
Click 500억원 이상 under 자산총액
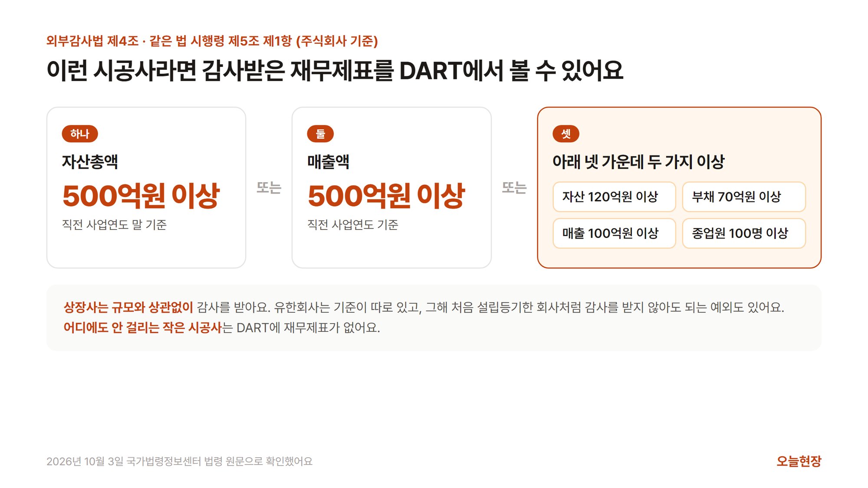[x=141, y=196]
